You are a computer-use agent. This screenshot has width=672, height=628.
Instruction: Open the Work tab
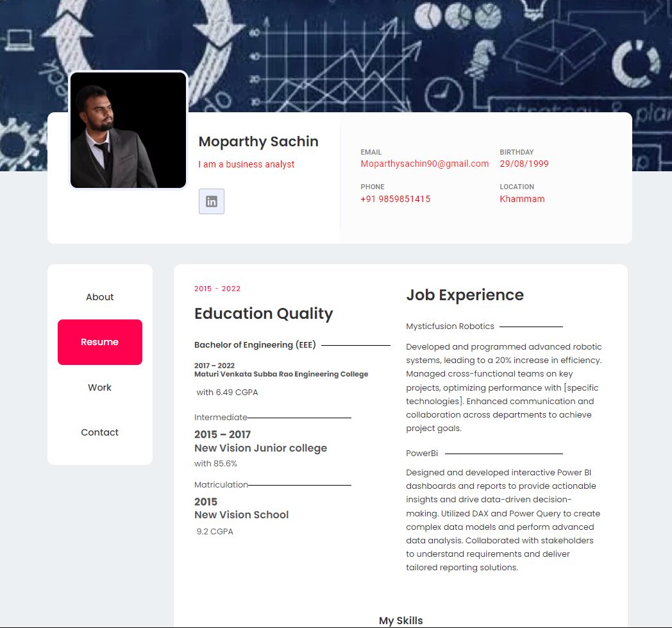click(100, 387)
